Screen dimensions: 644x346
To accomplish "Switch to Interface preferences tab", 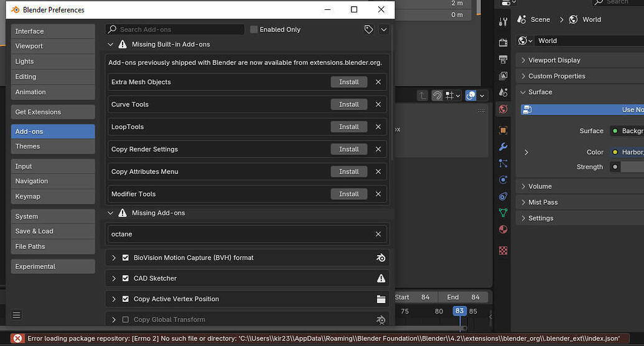I will [53, 31].
